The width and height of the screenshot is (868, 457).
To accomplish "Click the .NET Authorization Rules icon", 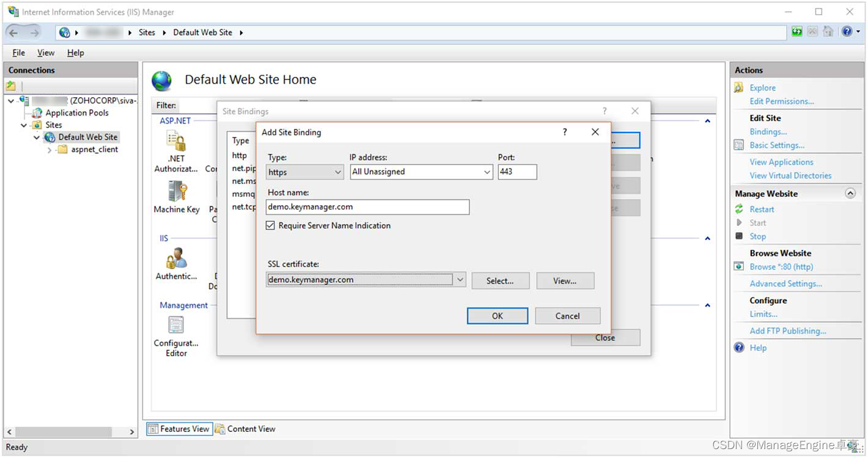I will [x=176, y=142].
